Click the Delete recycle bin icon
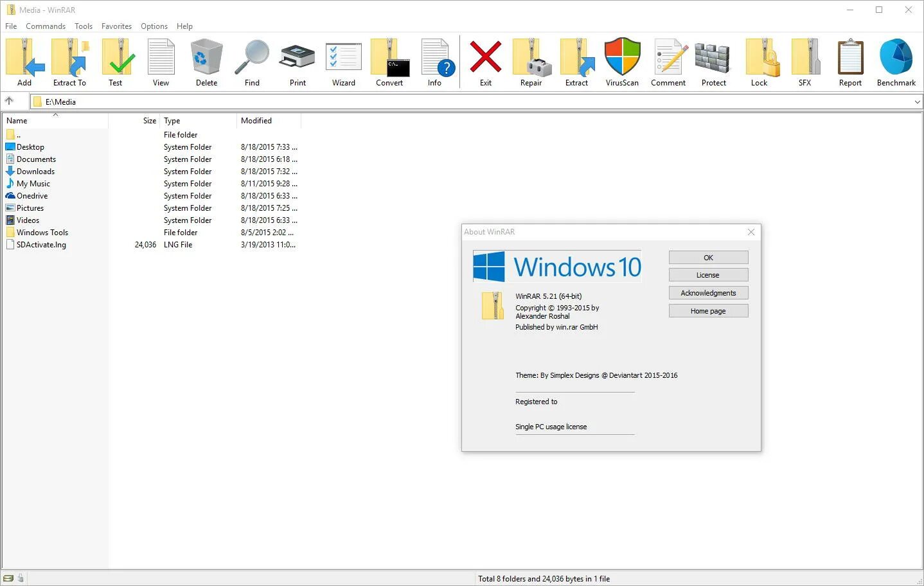This screenshot has height=586, width=924. click(206, 62)
